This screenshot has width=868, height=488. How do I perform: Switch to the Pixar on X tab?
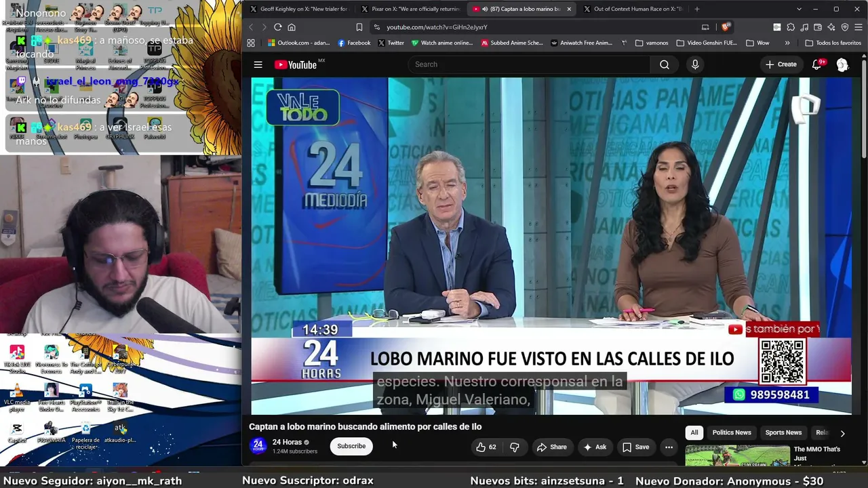(x=411, y=9)
